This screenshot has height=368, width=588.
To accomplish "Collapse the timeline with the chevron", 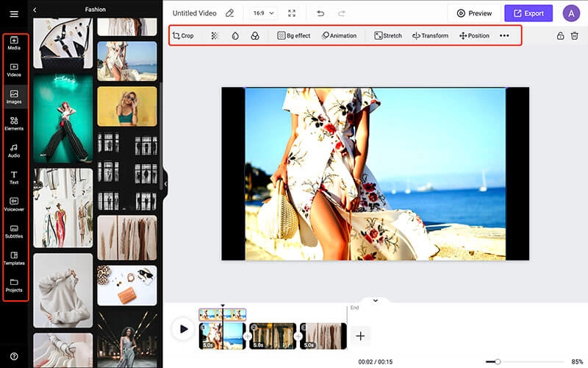I will [376, 300].
